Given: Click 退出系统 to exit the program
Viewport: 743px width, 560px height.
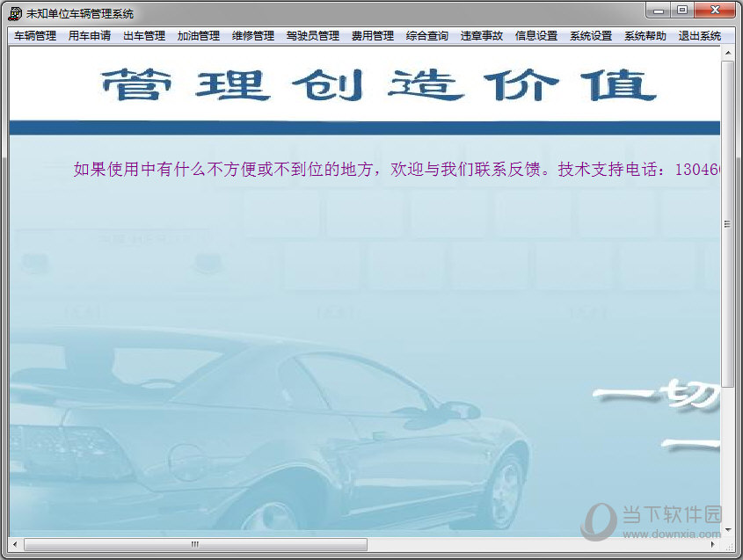Looking at the screenshot, I should [x=699, y=36].
